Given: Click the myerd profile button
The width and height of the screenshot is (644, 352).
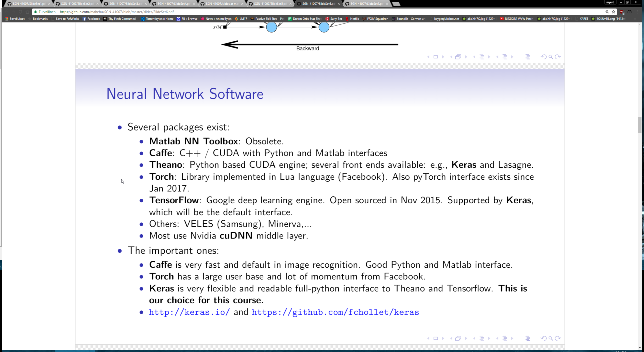Looking at the screenshot, I should (x=610, y=2).
